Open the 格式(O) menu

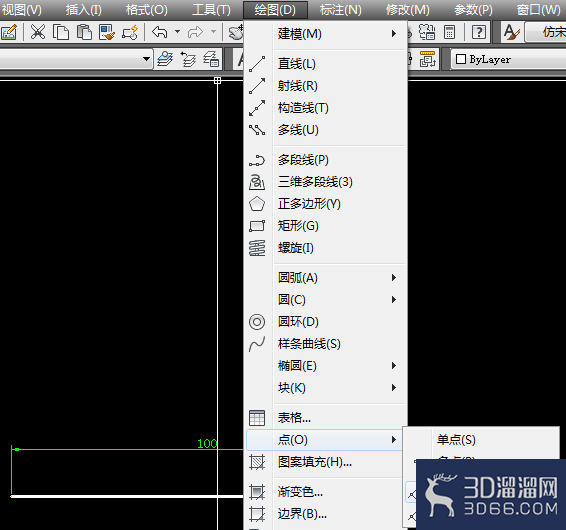[147, 10]
